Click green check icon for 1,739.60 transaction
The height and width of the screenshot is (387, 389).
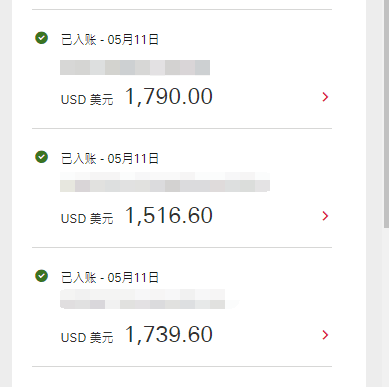click(x=42, y=276)
